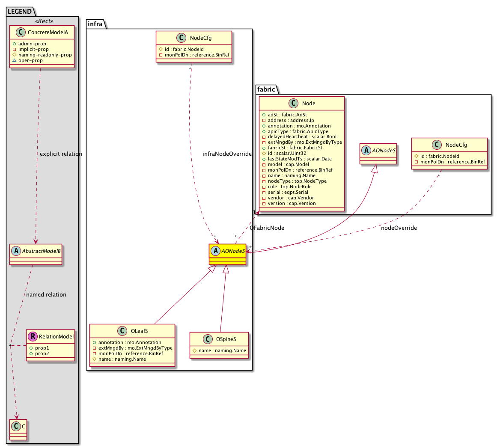Click the OFabricNode relation label
The image size is (500, 448).
coord(266,228)
